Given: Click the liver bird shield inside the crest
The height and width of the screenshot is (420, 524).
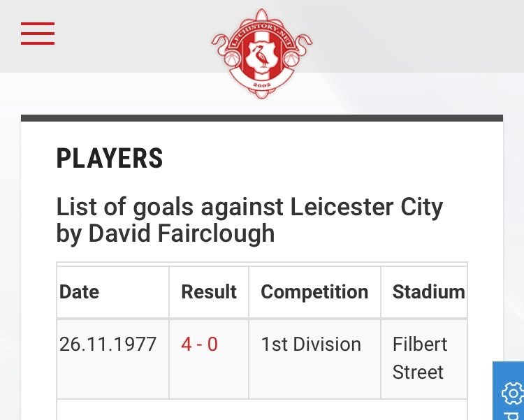Looking at the screenshot, I should 262,56.
